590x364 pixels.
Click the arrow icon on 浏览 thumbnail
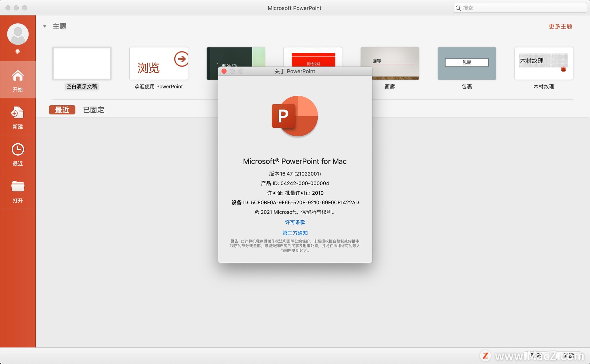click(x=181, y=59)
